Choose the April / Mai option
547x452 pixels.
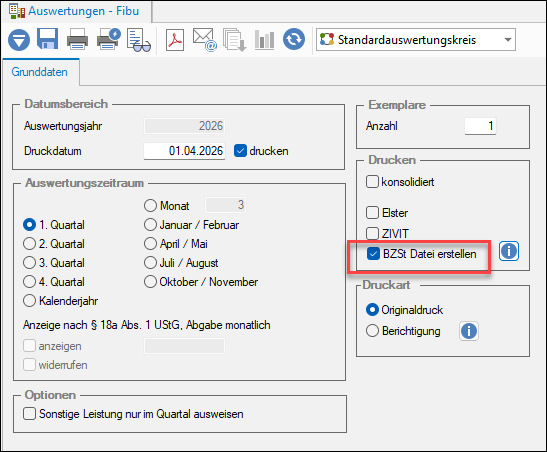pos(150,243)
